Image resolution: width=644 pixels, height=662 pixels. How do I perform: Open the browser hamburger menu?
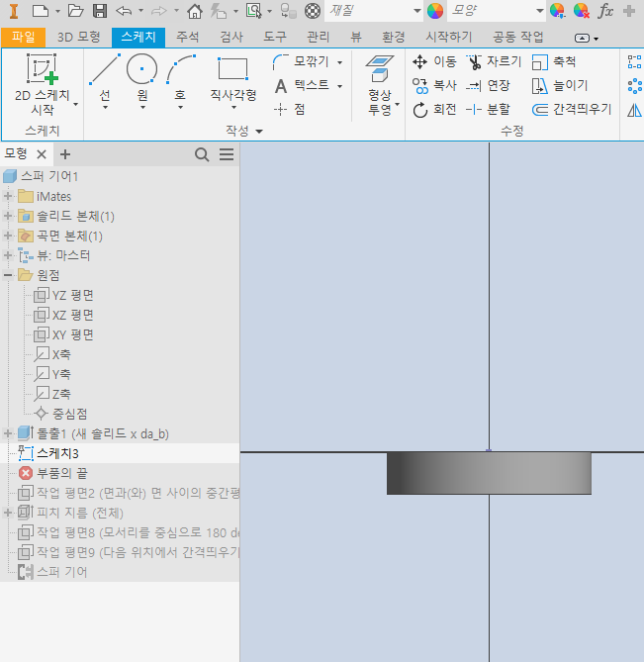click(227, 154)
